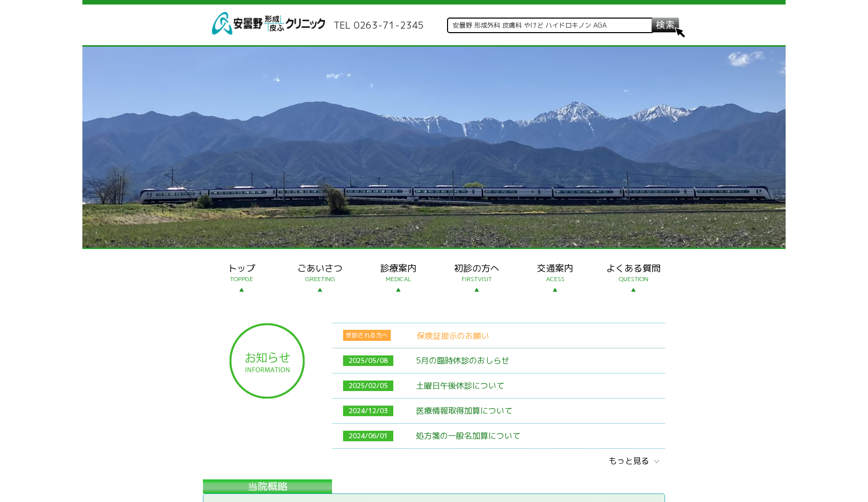Click the green triangle under 交通案内
Viewport: 868px width, 502px height.
click(x=555, y=290)
